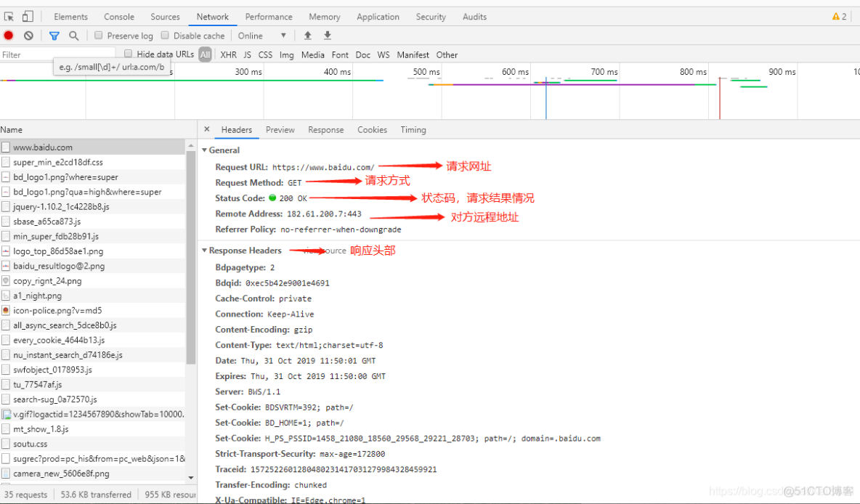Filter requests by WS
This screenshot has width=860, height=504.
(x=384, y=55)
